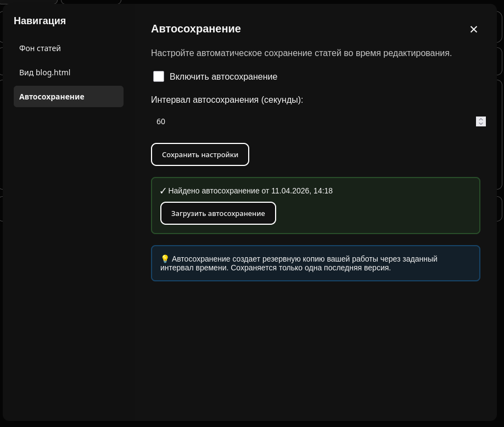Enable the Включить автосохранение checkbox
Image resolution: width=504 pixels, height=427 pixels.
(x=159, y=76)
